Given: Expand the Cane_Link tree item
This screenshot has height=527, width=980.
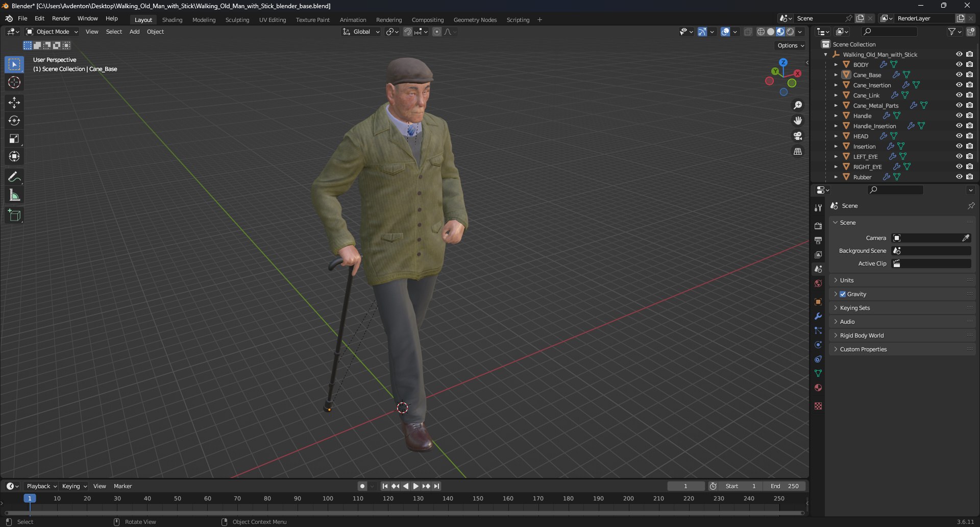Looking at the screenshot, I should (836, 95).
